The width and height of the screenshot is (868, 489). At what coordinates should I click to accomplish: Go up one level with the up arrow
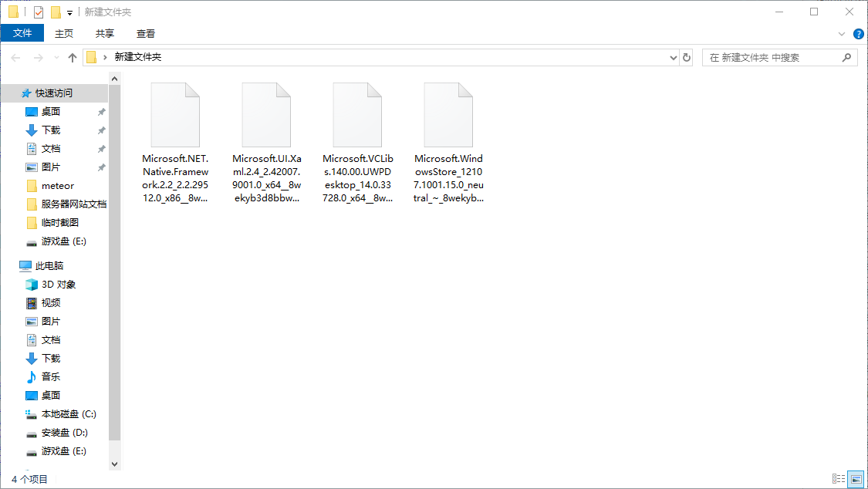(72, 58)
